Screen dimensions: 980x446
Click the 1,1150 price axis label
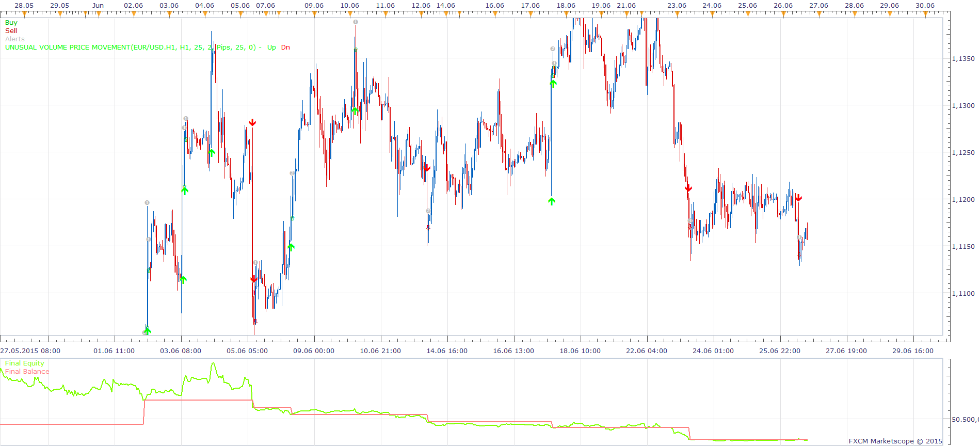(x=963, y=247)
